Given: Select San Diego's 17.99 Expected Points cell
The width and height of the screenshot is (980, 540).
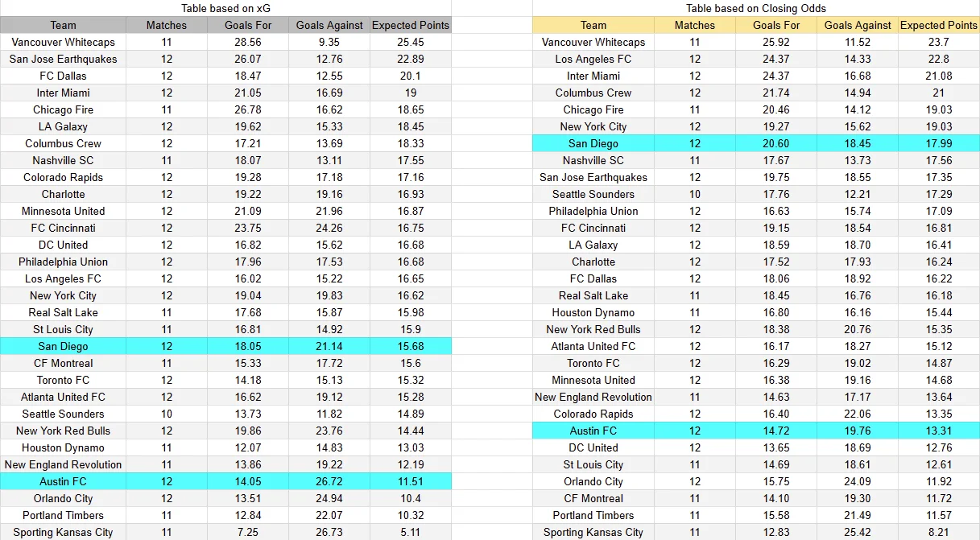Looking at the screenshot, I should pyautogui.click(x=939, y=143).
